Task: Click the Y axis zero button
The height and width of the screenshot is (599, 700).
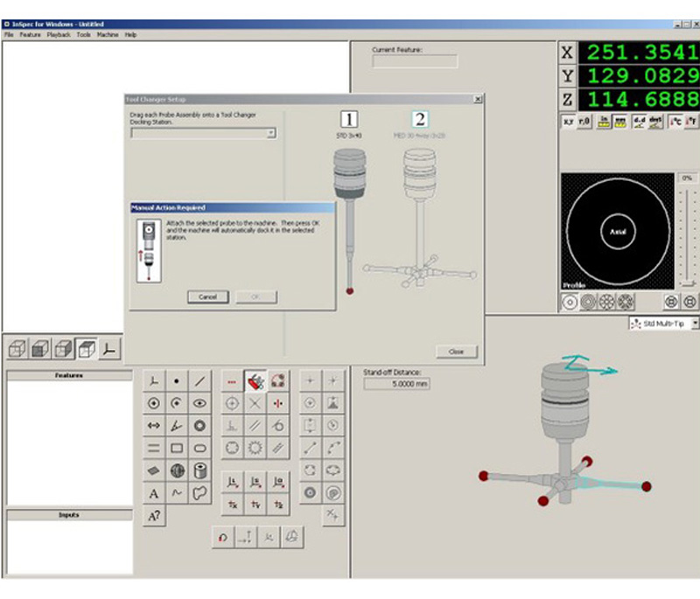Action: [x=567, y=76]
